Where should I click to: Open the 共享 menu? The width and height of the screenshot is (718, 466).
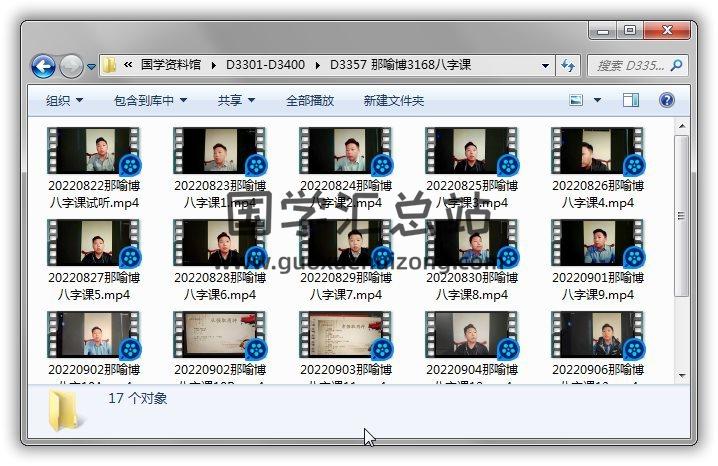[236, 100]
